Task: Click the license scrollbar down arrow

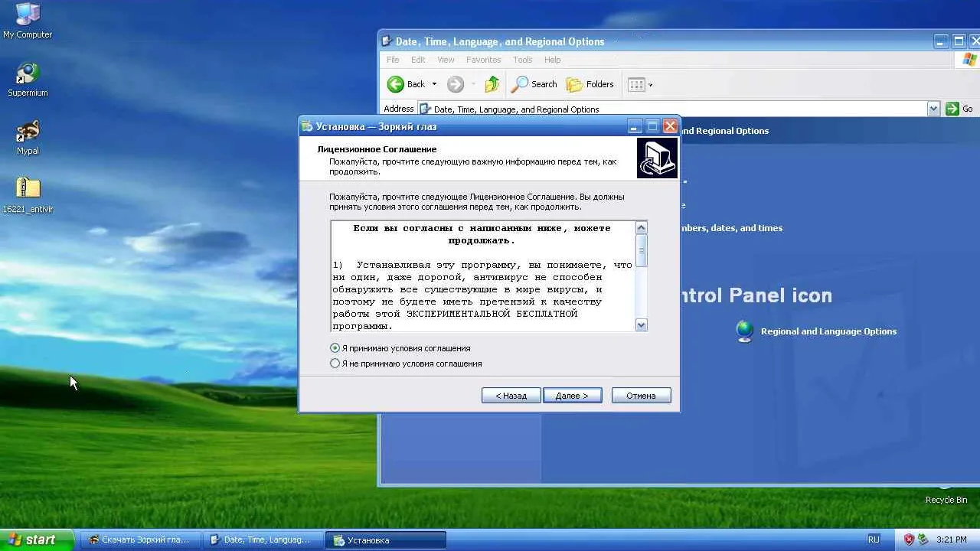Action: 642,325
